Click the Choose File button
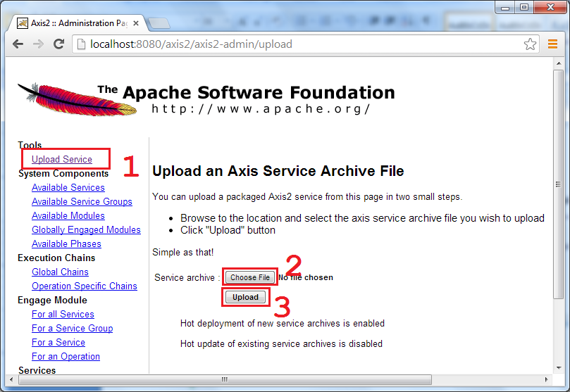Image resolution: width=570 pixels, height=392 pixels. tap(249, 277)
